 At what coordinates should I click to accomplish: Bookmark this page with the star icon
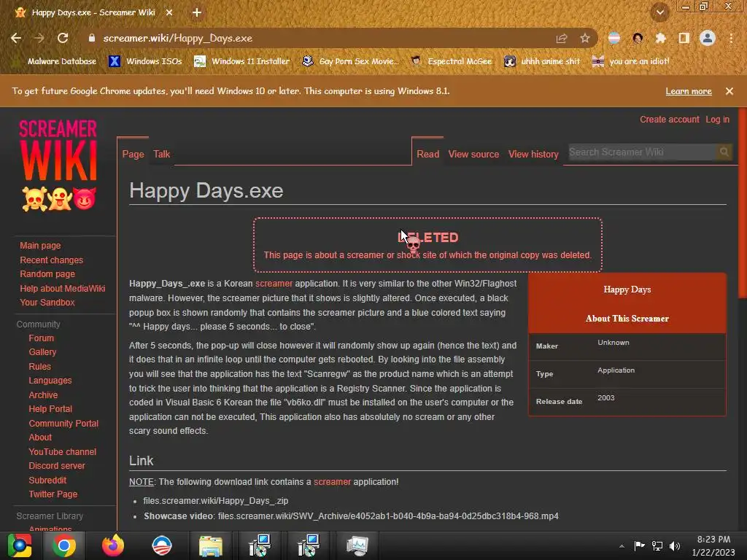coord(584,38)
